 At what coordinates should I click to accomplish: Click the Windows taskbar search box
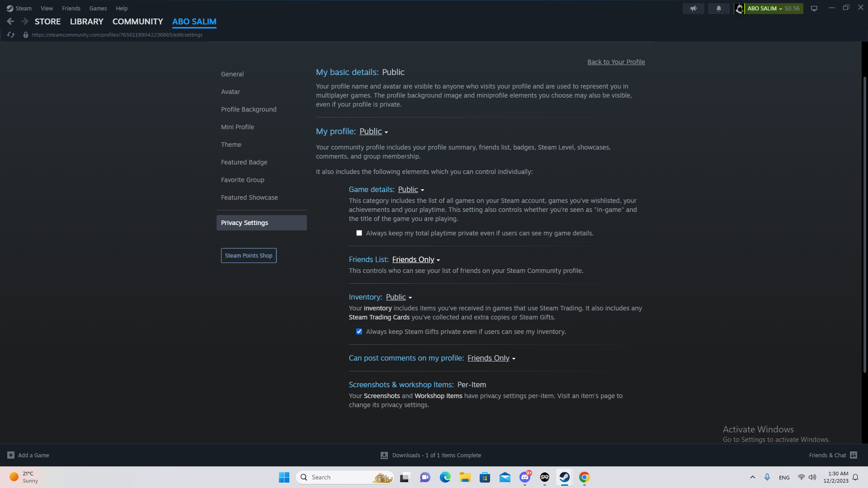pyautogui.click(x=345, y=477)
